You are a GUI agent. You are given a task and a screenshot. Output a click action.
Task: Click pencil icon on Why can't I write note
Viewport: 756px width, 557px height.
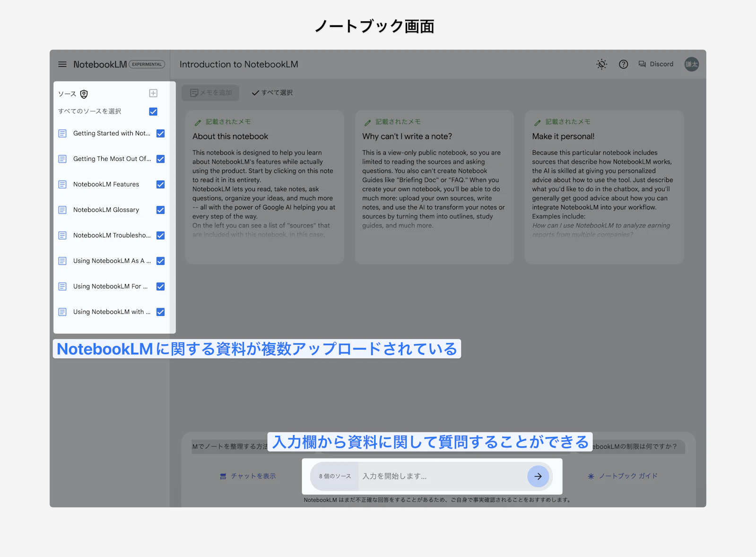click(367, 122)
